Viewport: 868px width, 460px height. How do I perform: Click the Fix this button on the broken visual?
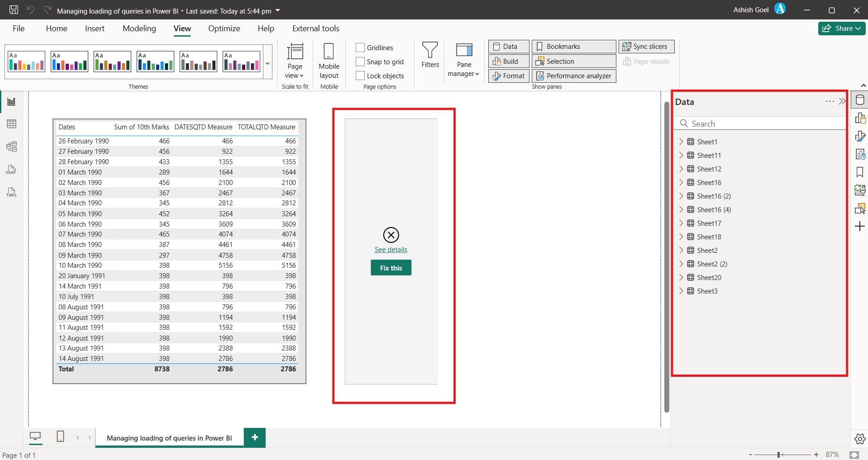point(391,267)
